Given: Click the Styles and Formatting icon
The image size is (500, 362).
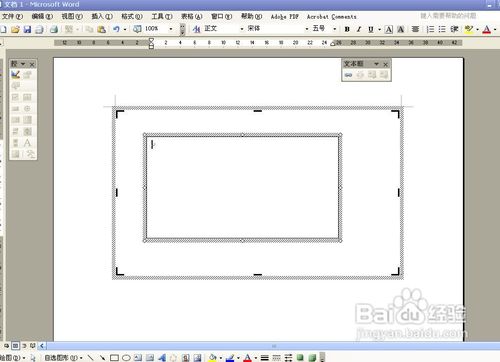Looking at the screenshot, I should [x=197, y=29].
